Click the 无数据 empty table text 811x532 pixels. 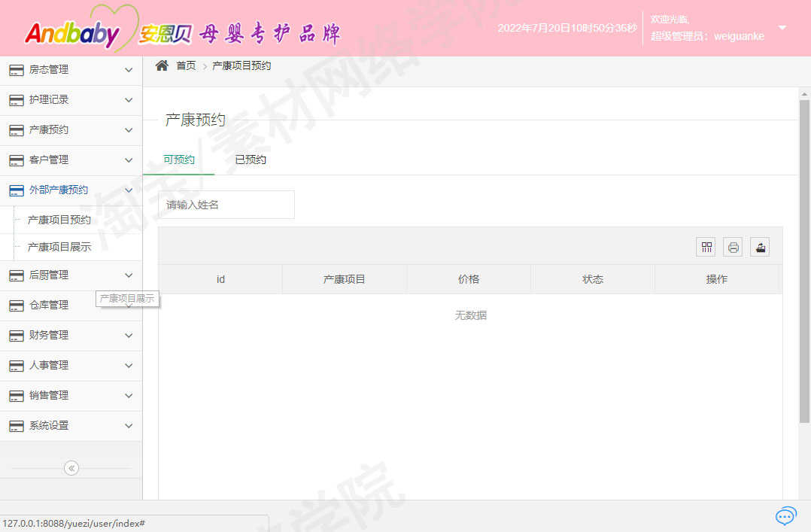pyautogui.click(x=471, y=315)
